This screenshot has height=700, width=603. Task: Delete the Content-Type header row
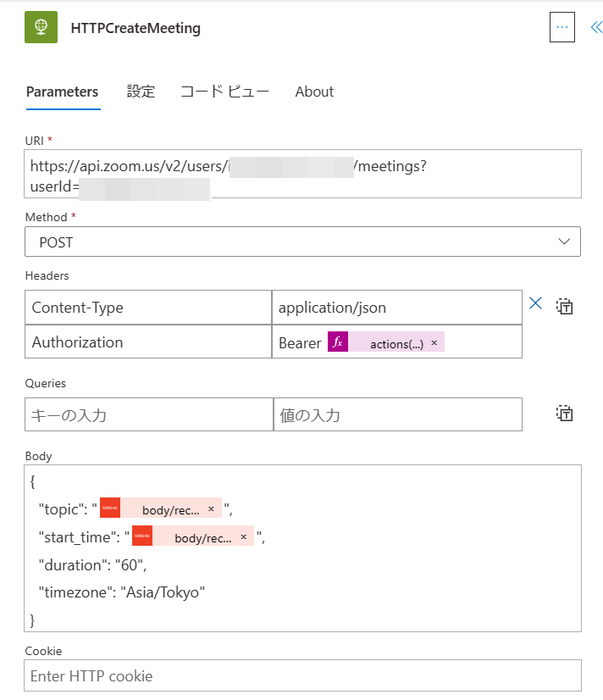[x=535, y=303]
